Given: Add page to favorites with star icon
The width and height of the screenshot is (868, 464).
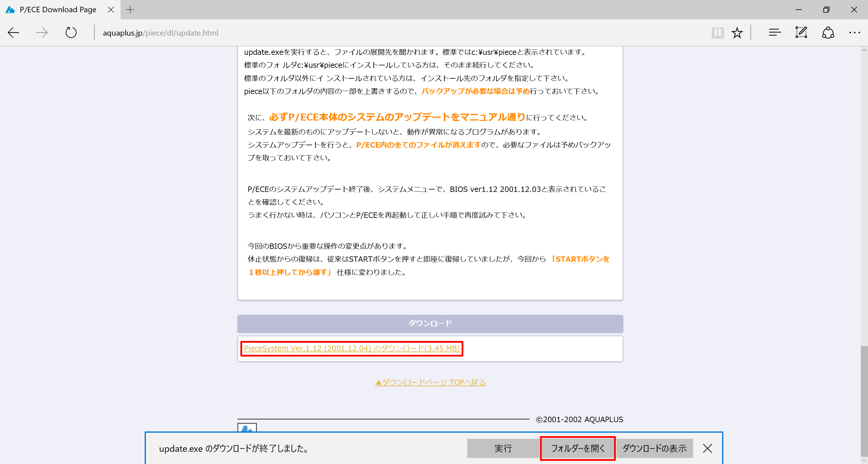Looking at the screenshot, I should click(x=737, y=33).
